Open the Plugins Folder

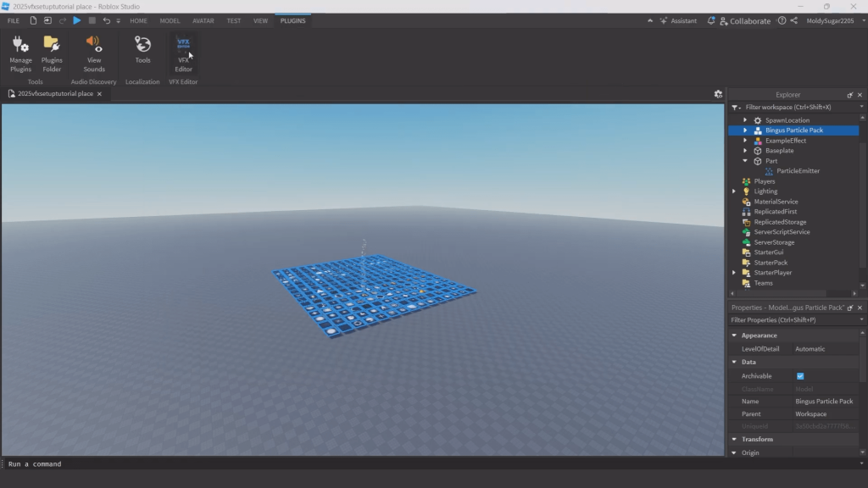[52, 53]
